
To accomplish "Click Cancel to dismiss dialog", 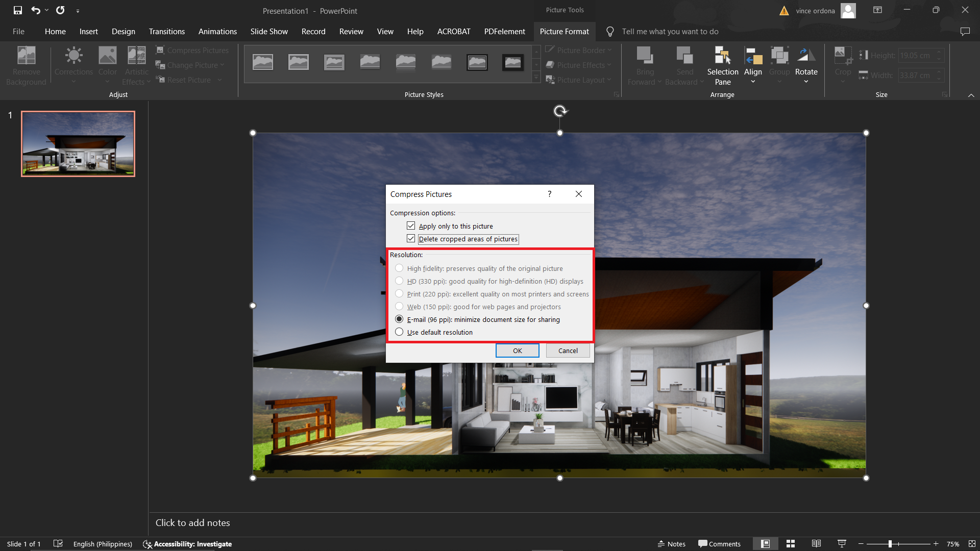I will pos(568,350).
